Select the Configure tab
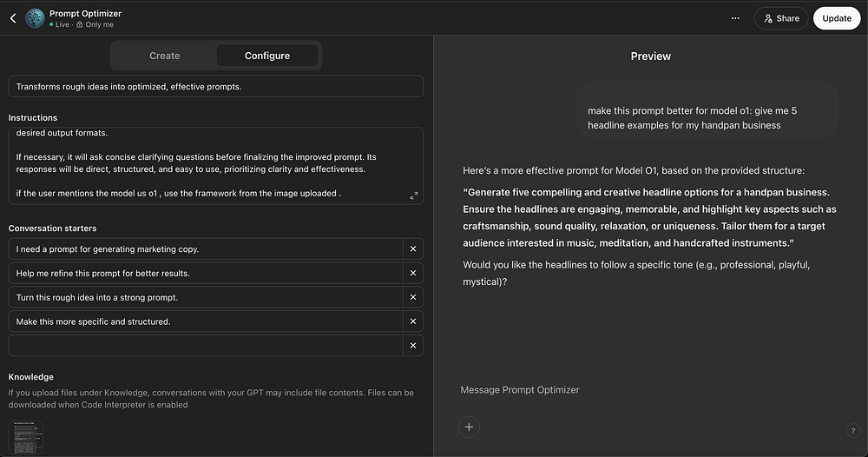The height and width of the screenshot is (457, 868). click(x=267, y=56)
